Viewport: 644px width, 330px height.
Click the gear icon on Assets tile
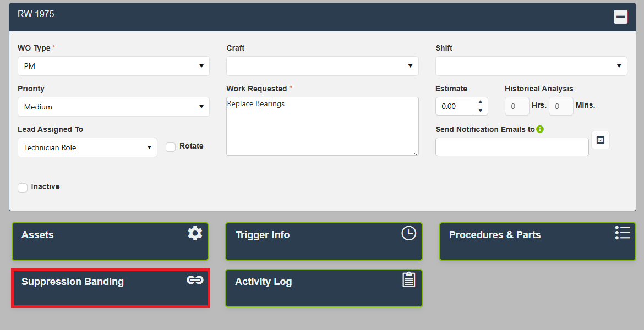point(195,233)
